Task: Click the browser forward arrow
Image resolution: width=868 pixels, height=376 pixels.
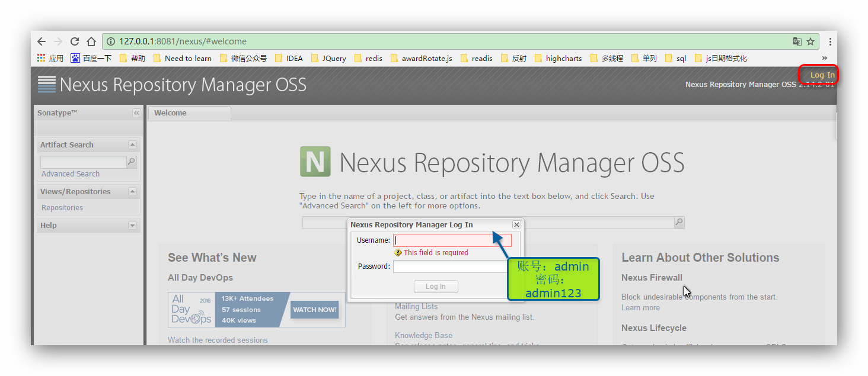Action: pos(58,41)
